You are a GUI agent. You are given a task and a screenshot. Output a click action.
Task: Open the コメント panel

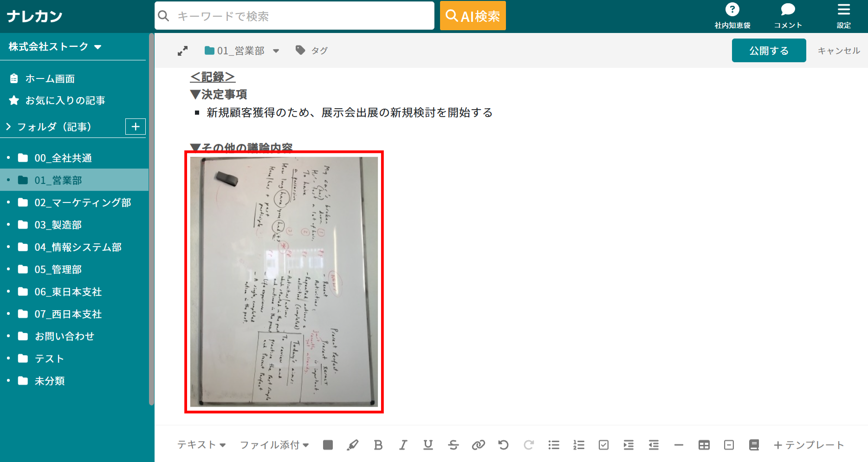pos(788,15)
